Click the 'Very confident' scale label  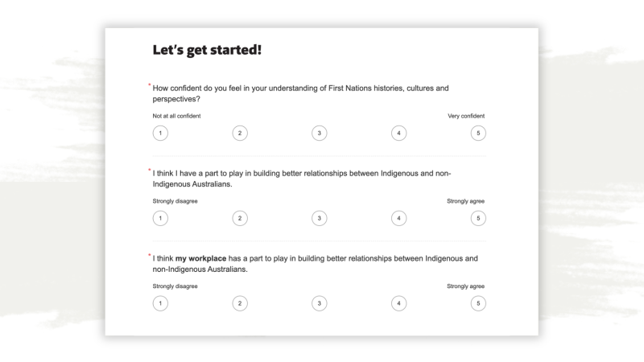tap(466, 116)
